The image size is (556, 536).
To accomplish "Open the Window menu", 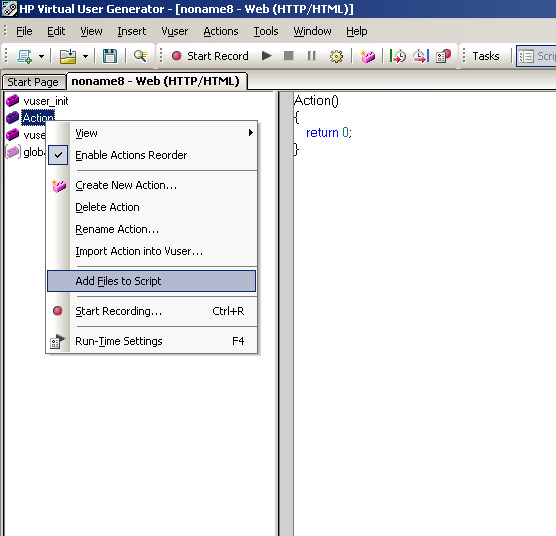I will 312,31.
